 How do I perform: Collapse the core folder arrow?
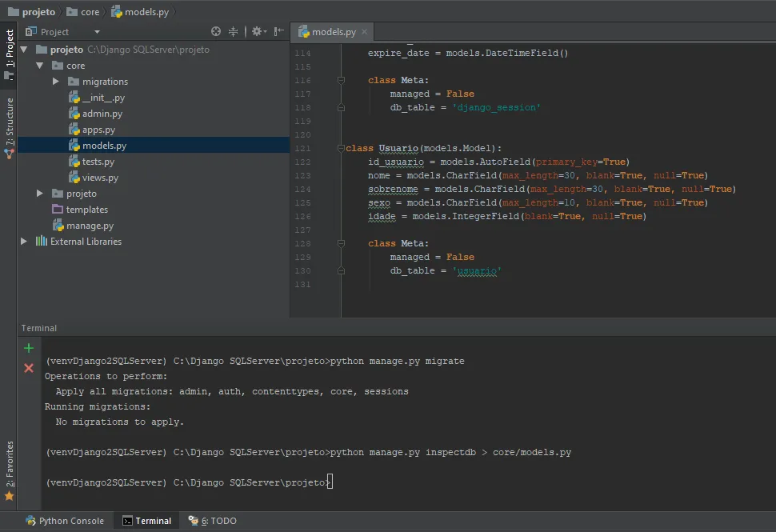[39, 66]
